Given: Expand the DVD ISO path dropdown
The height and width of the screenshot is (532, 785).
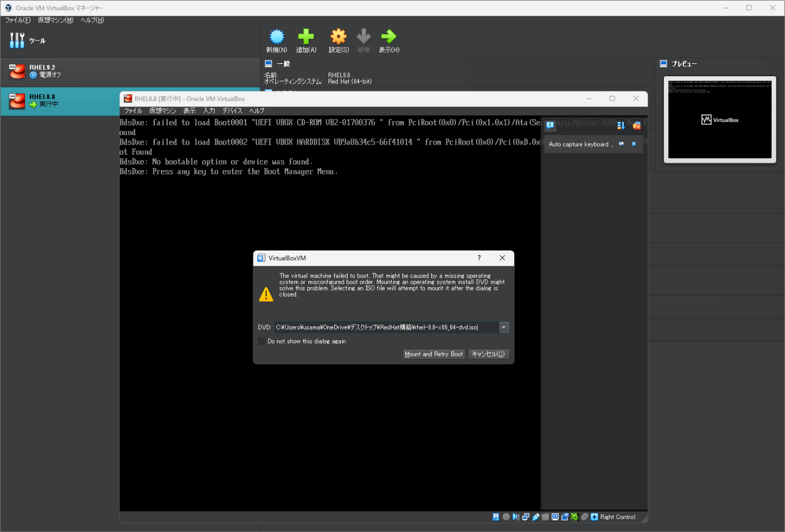Looking at the screenshot, I should coord(504,327).
